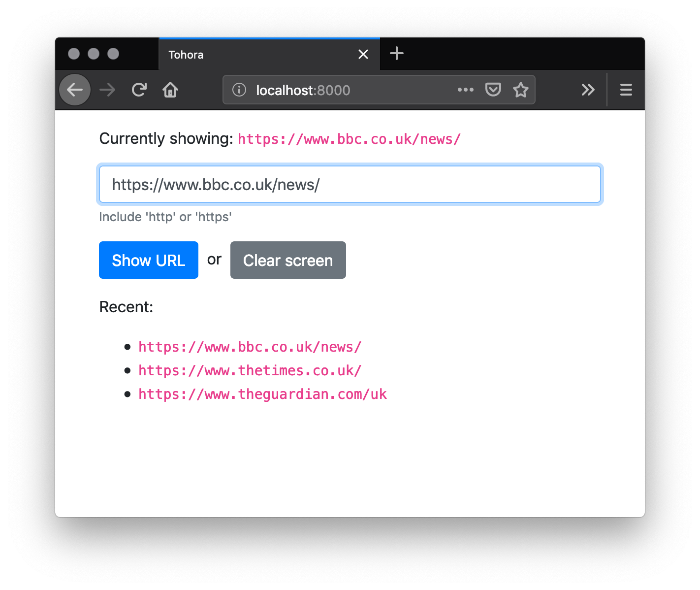Select the Tohora browser tab
Image resolution: width=700 pixels, height=590 pixels.
(269, 54)
